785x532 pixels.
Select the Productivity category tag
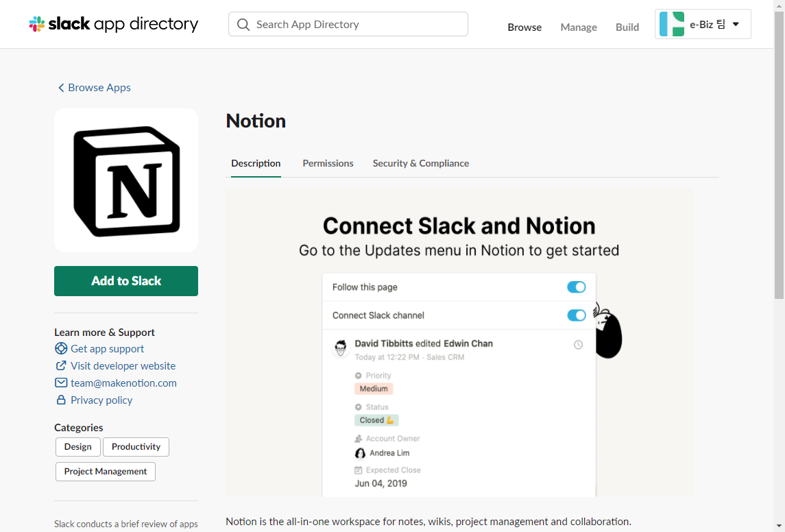(136, 447)
